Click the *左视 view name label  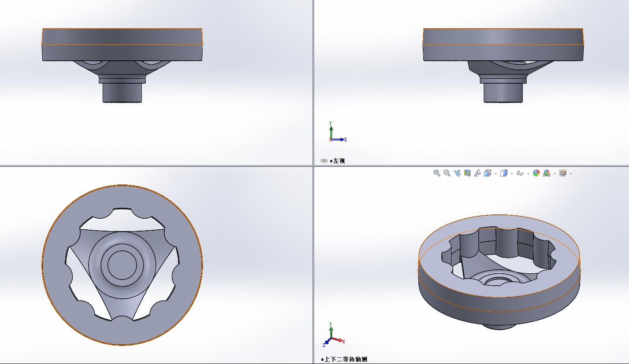pyautogui.click(x=337, y=161)
